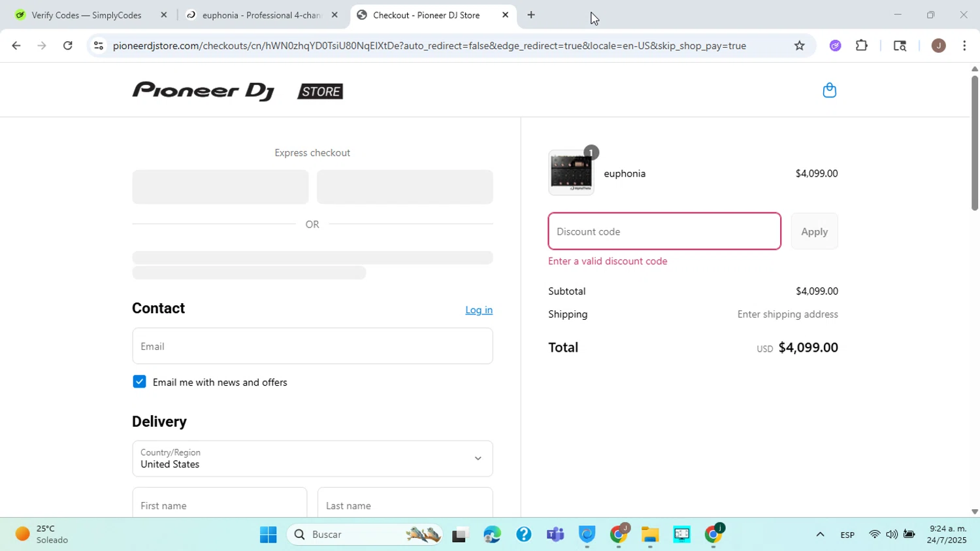The image size is (980, 551).
Task: Open the Windows Start menu
Action: click(x=268, y=535)
